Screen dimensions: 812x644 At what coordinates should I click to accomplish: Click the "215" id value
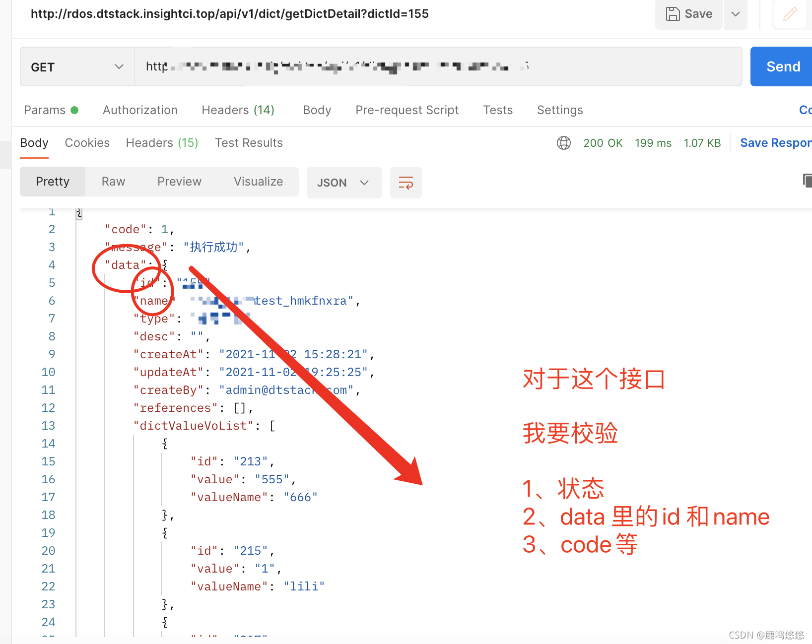tap(251, 551)
